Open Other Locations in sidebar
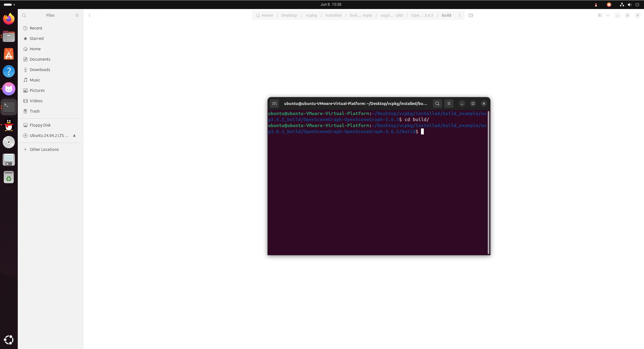644x349 pixels. coord(44,149)
